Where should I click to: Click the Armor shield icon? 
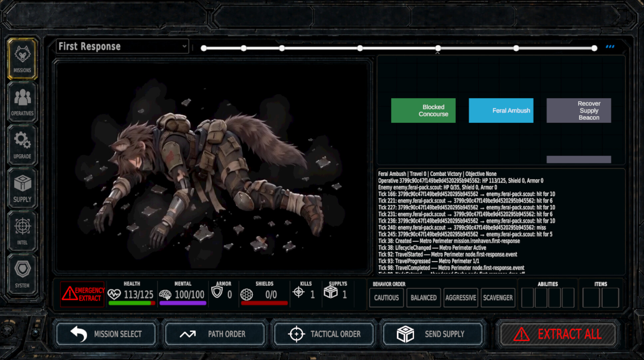tap(217, 292)
